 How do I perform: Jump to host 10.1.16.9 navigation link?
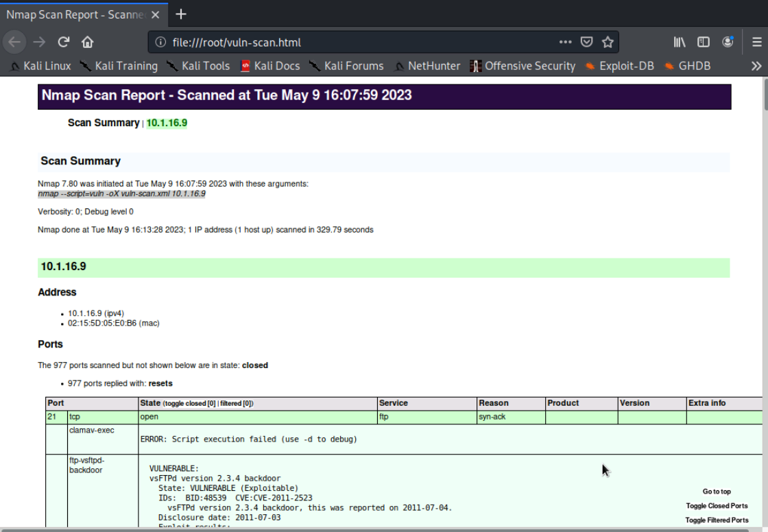[167, 123]
